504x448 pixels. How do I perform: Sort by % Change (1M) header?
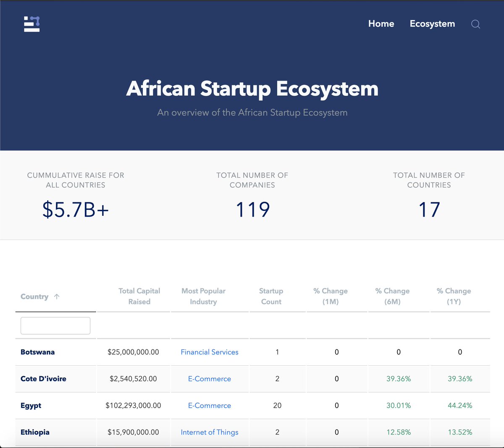click(331, 296)
